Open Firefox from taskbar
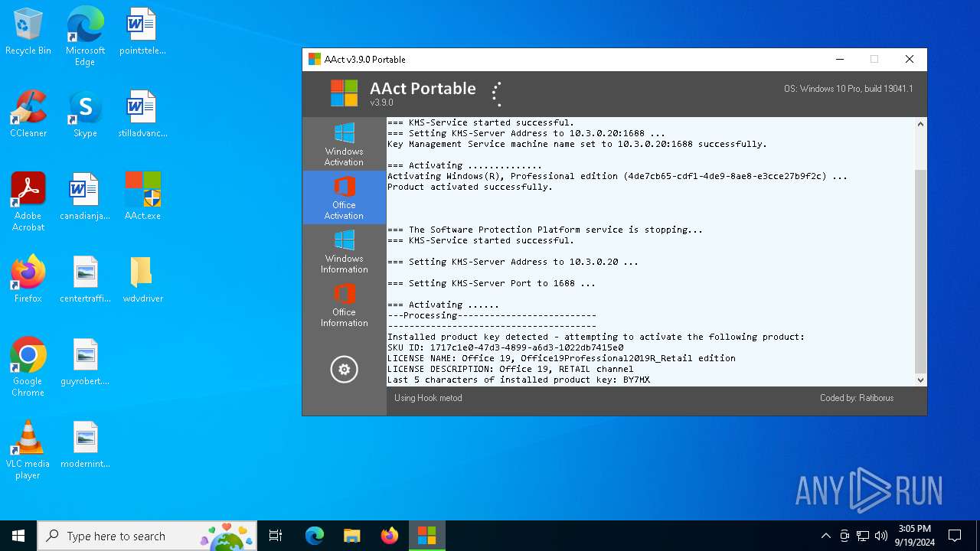 pos(389,536)
